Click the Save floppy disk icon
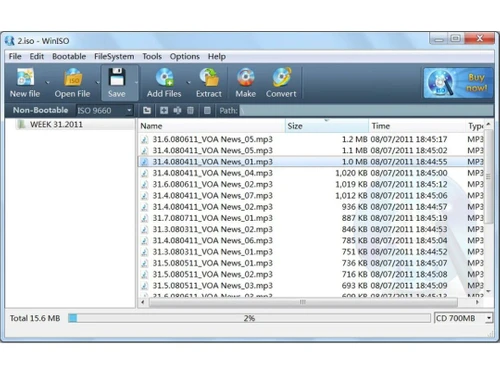Image resolution: width=500 pixels, height=375 pixels. click(117, 77)
